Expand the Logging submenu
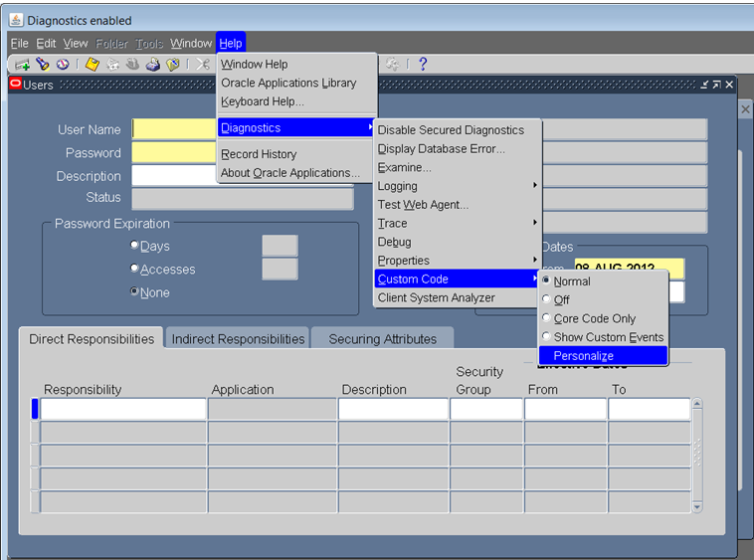Screen dimensions: 754x560 [458, 186]
